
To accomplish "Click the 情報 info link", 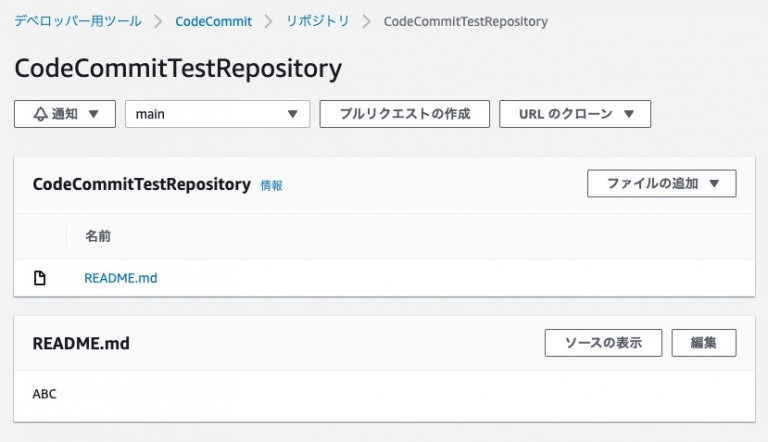I will pyautogui.click(x=271, y=185).
